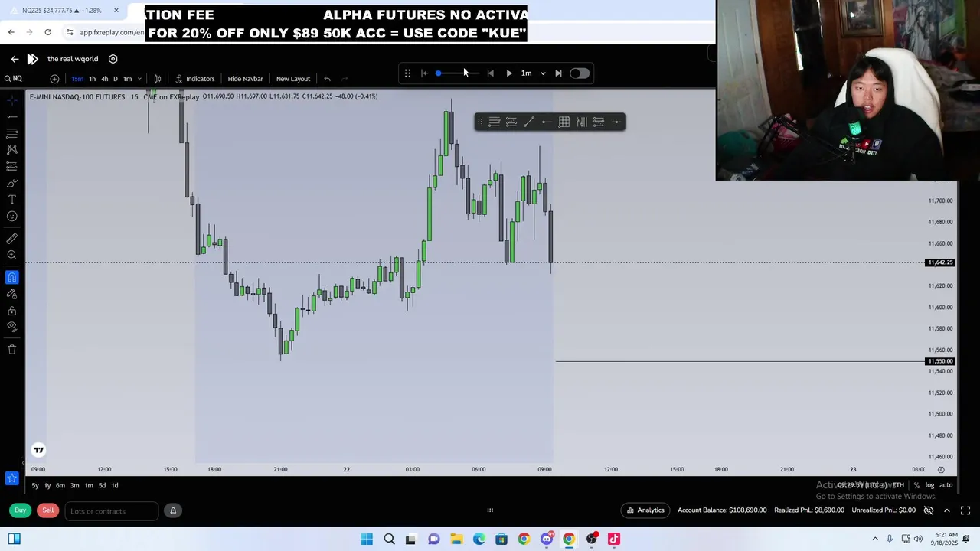The image size is (980, 551).
Task: Click the Lots or contracts field
Action: pos(112,511)
